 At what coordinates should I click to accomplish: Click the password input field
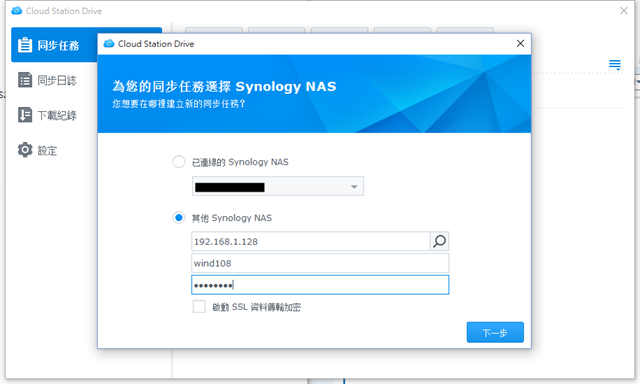point(320,285)
